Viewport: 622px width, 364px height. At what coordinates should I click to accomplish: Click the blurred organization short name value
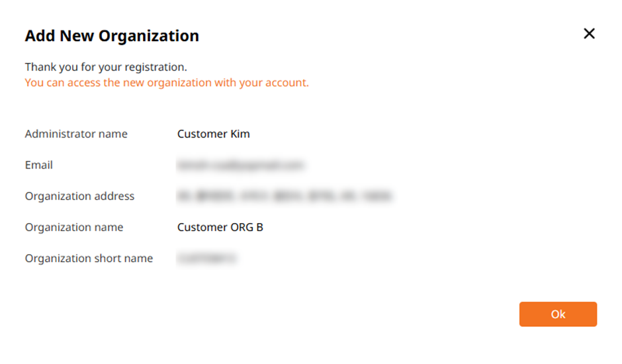206,258
